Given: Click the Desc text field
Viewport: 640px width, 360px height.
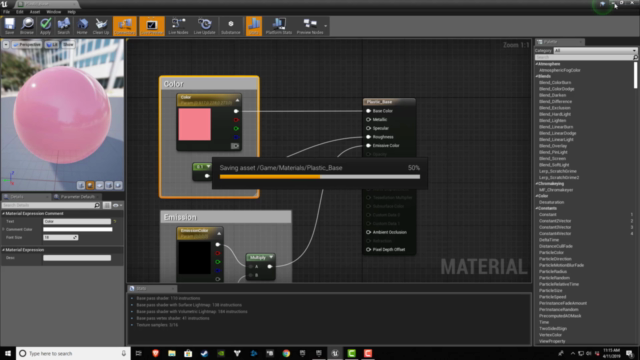Looking at the screenshot, I should pos(77,258).
